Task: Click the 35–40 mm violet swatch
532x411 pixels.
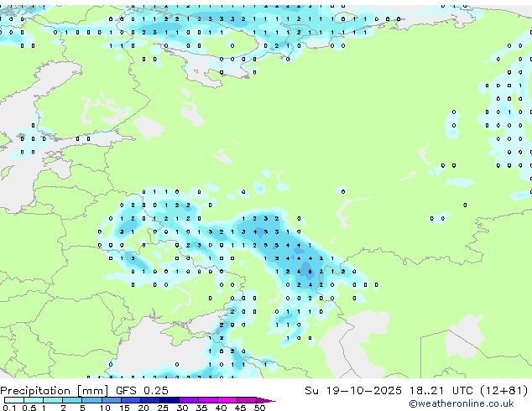Action: pos(208,400)
